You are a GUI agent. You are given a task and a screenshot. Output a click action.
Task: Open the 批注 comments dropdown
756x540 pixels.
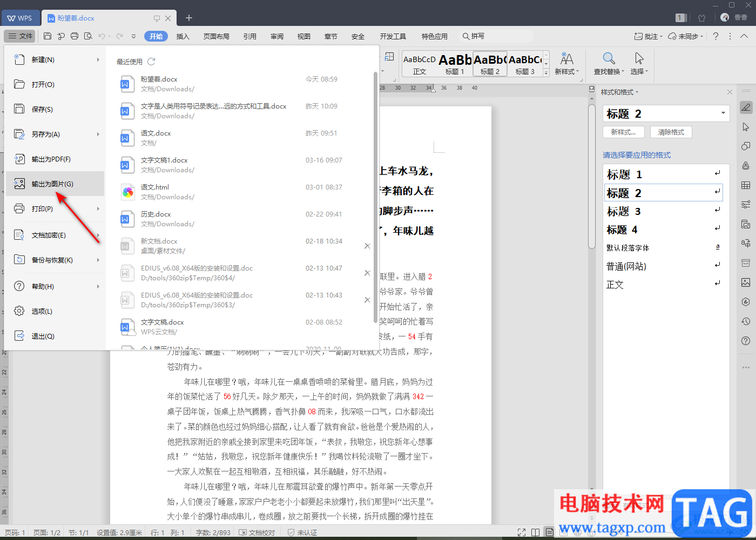[x=649, y=36]
